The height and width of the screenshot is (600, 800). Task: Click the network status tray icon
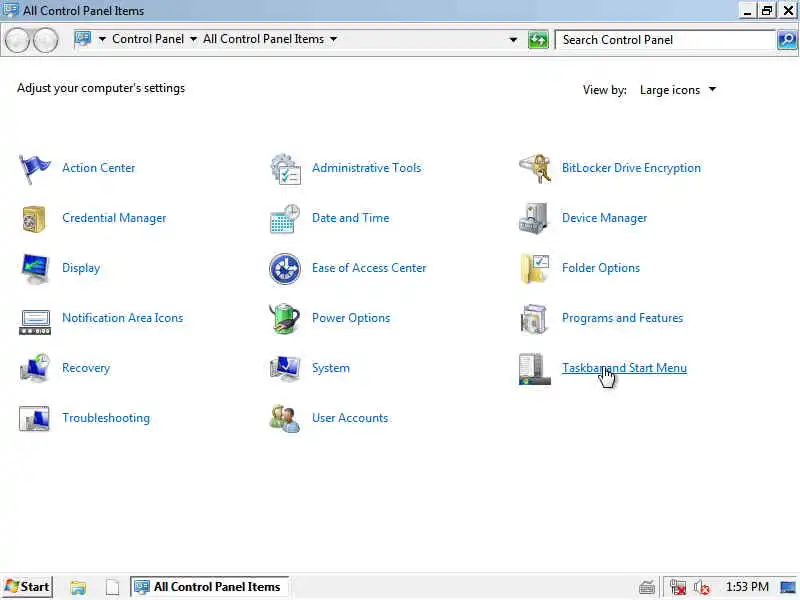tap(678, 587)
